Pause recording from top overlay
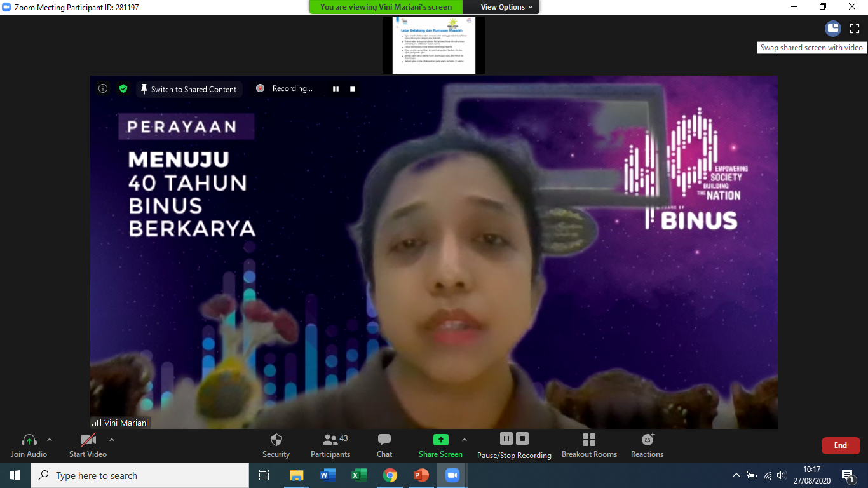868x488 pixels. click(336, 89)
